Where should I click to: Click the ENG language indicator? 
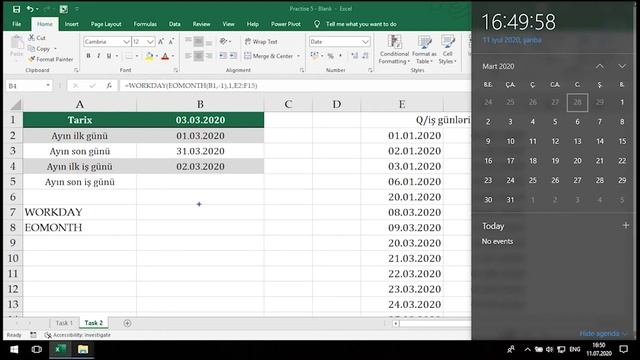(x=575, y=349)
